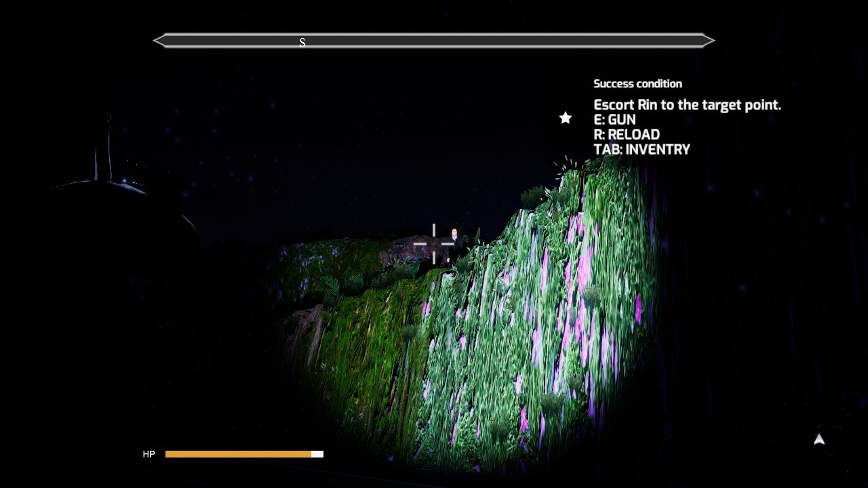Click the star marker in the mission panel
This screenshot has width=868, height=488.
[x=566, y=117]
